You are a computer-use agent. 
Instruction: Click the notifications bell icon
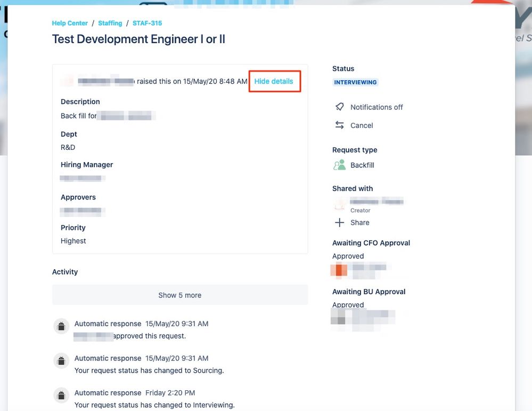pos(339,107)
